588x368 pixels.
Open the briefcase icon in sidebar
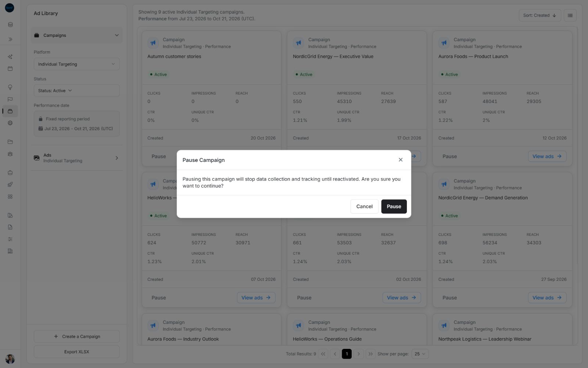(10, 173)
